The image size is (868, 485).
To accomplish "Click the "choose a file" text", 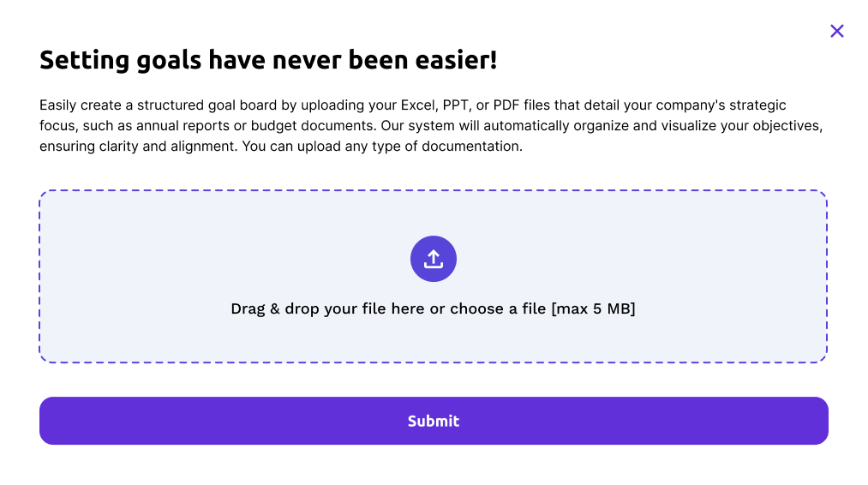I will (498, 308).
